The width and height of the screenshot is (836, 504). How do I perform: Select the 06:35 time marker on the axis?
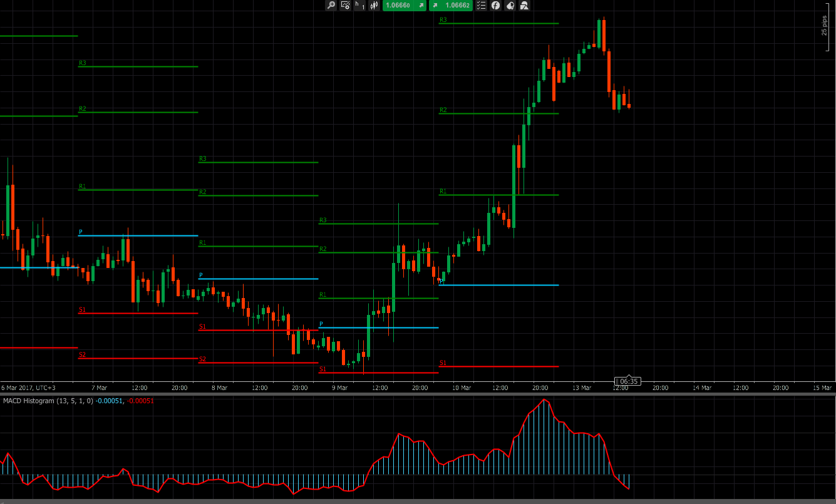[627, 381]
